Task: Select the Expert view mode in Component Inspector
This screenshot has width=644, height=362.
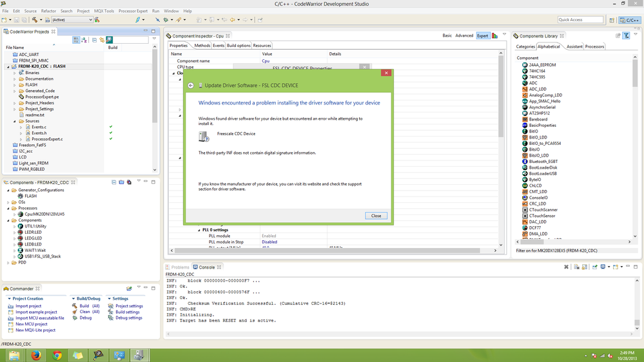Action: pyautogui.click(x=483, y=35)
